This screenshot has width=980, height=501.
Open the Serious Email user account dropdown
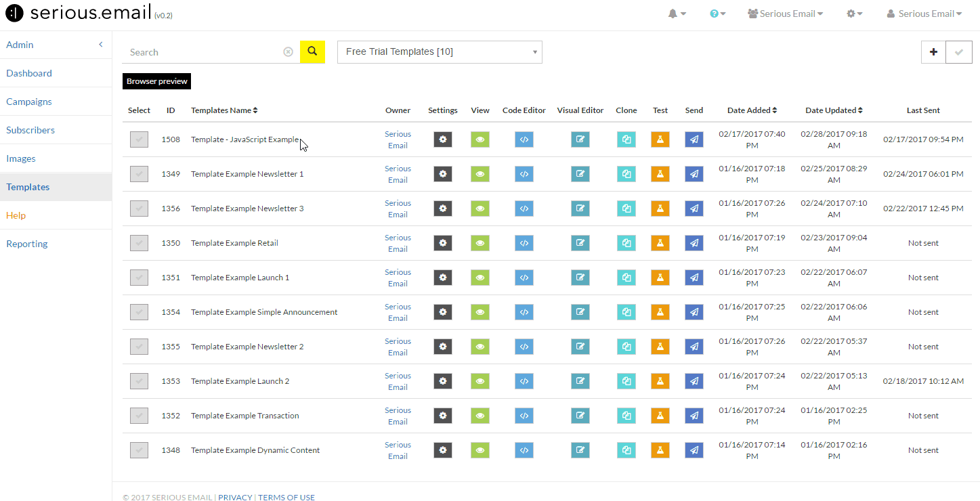(x=924, y=14)
